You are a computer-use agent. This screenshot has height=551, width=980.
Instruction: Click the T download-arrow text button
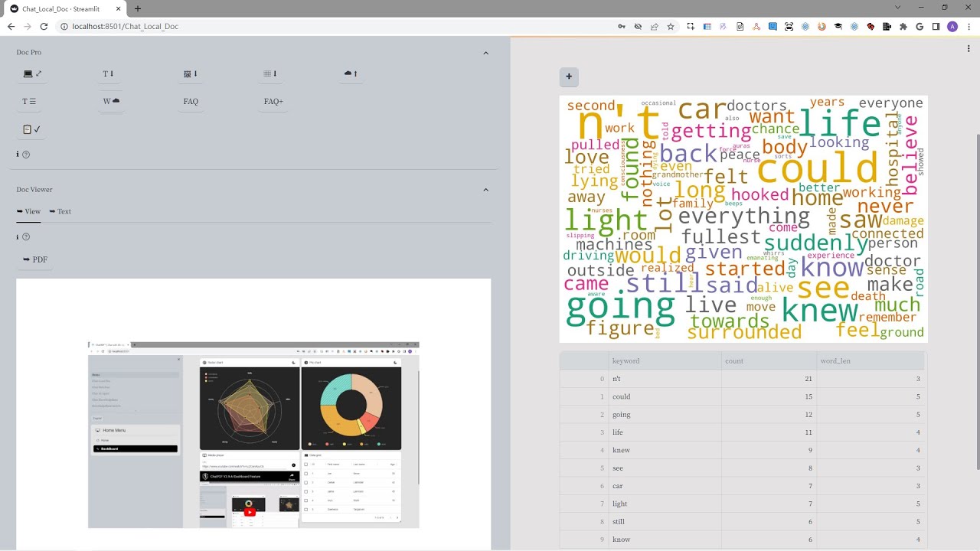108,74
